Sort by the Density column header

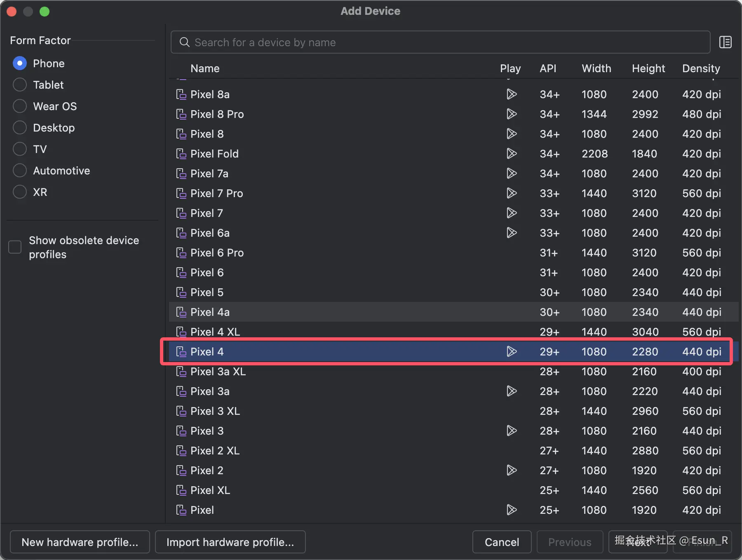pos(701,68)
